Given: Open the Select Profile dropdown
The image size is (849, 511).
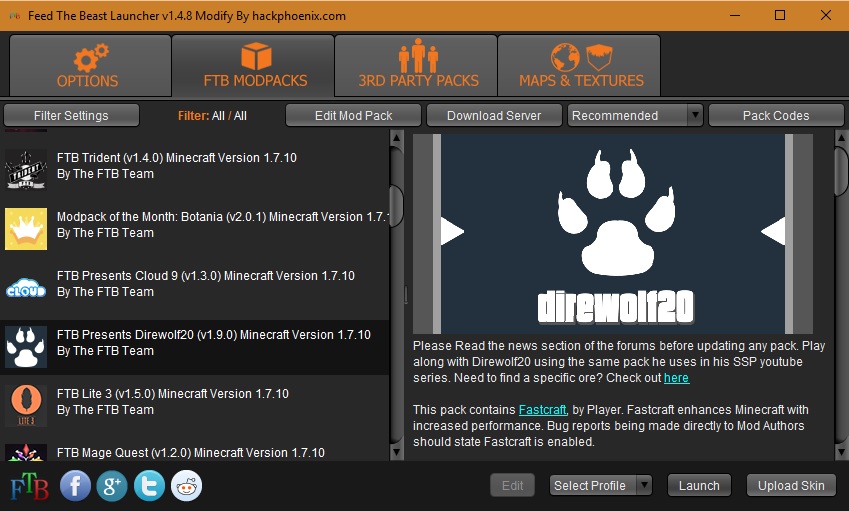Looking at the screenshot, I should click(600, 486).
